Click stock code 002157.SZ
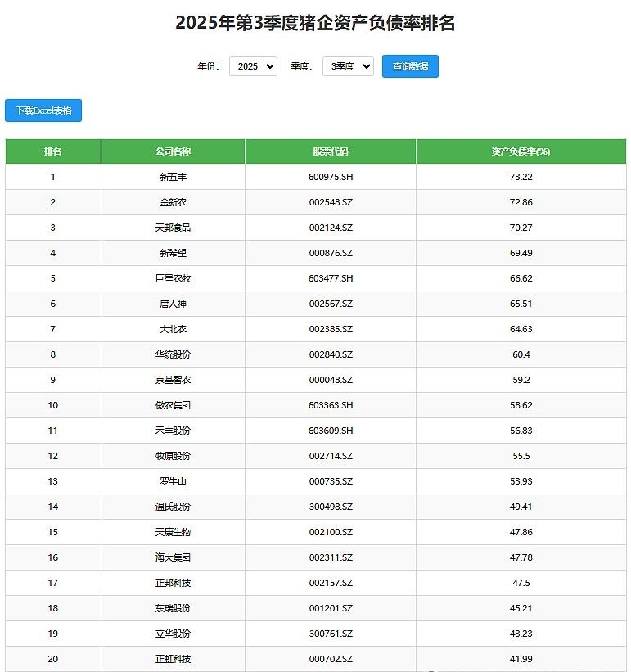This screenshot has width=631, height=672. [x=331, y=583]
